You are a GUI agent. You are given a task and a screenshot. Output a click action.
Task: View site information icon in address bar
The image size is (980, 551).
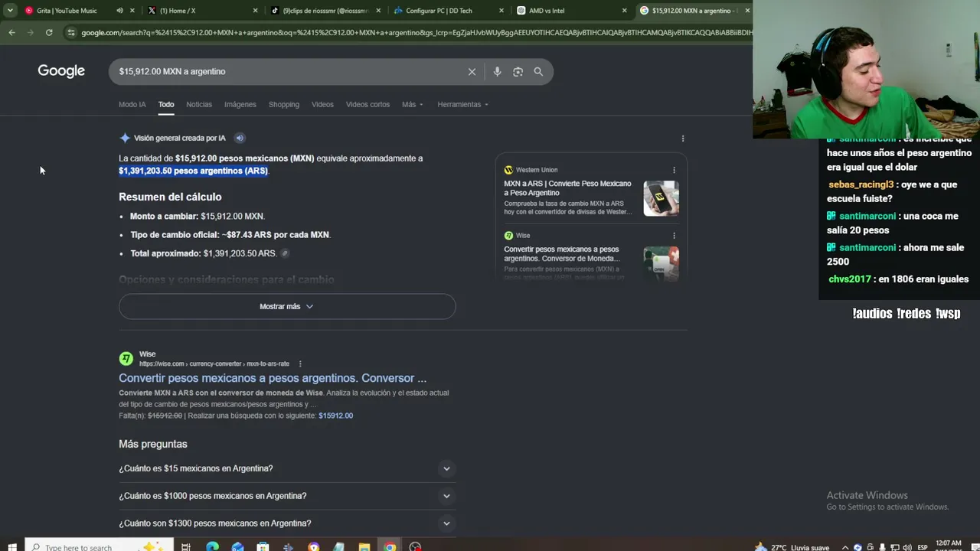[71, 32]
